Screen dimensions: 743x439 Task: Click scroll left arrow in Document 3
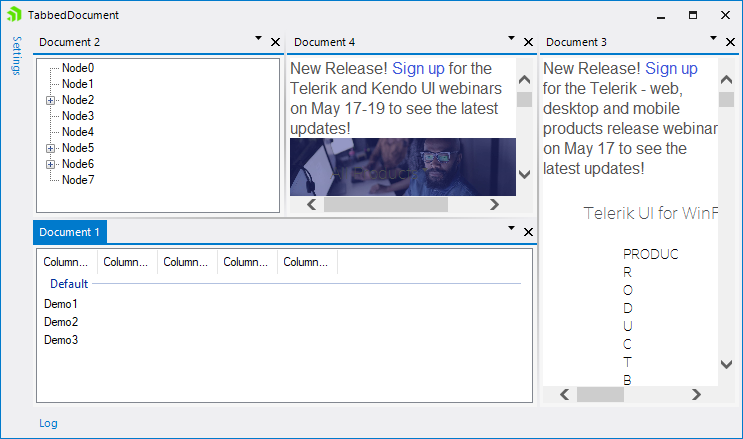coord(564,394)
